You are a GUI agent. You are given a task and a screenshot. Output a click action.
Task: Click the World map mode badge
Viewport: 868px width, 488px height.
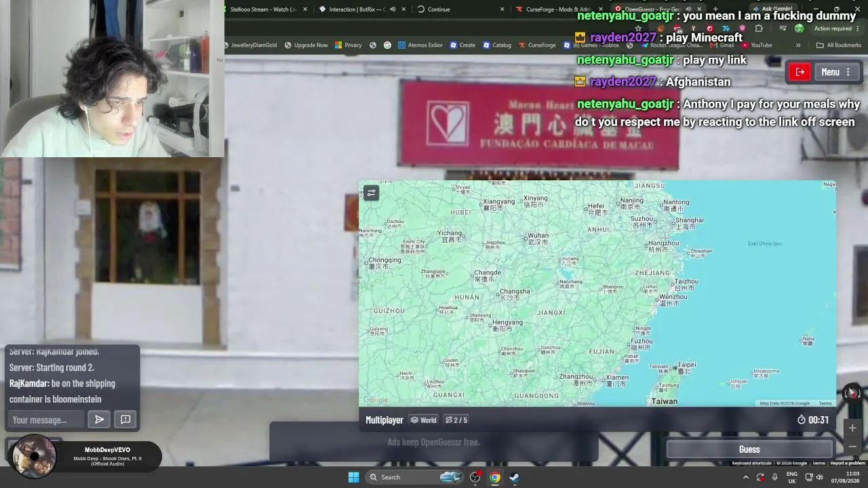tap(423, 420)
